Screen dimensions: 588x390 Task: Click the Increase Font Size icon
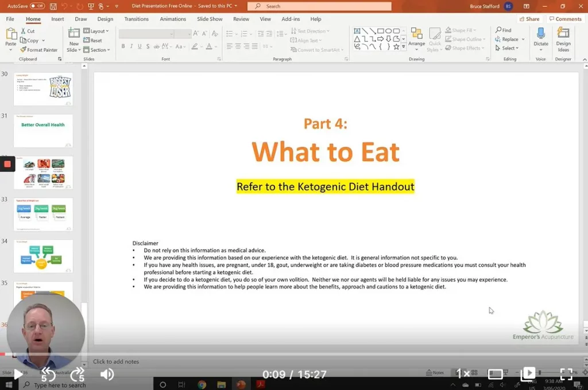[x=196, y=34]
